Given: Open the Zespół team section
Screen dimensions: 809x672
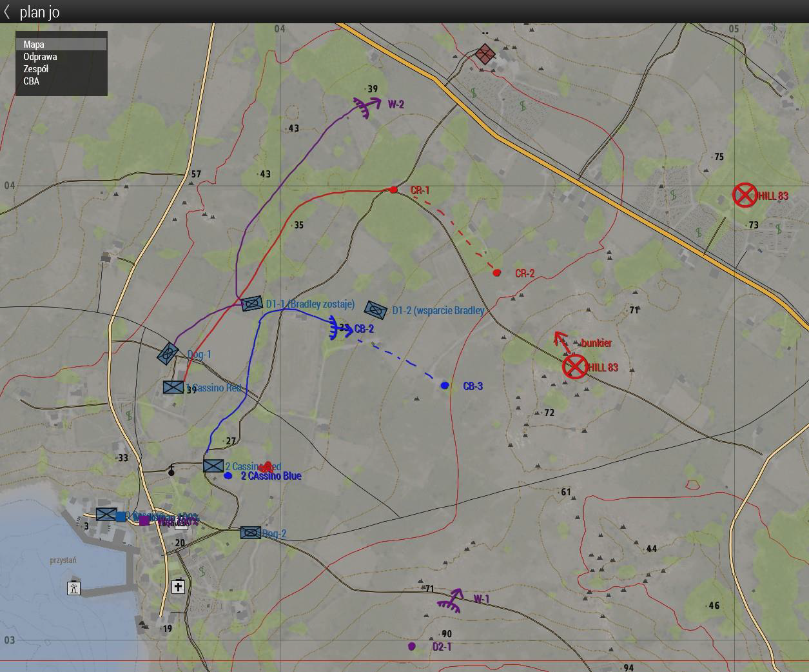Looking at the screenshot, I should [36, 69].
